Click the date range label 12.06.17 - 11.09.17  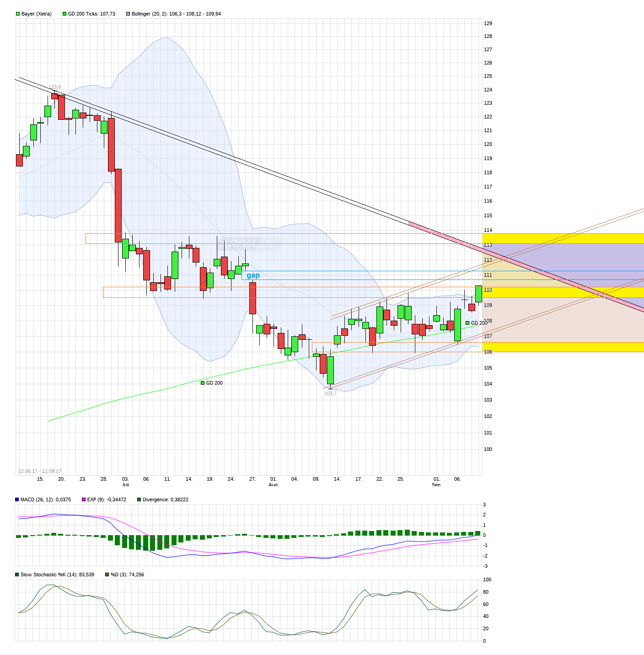point(40,470)
